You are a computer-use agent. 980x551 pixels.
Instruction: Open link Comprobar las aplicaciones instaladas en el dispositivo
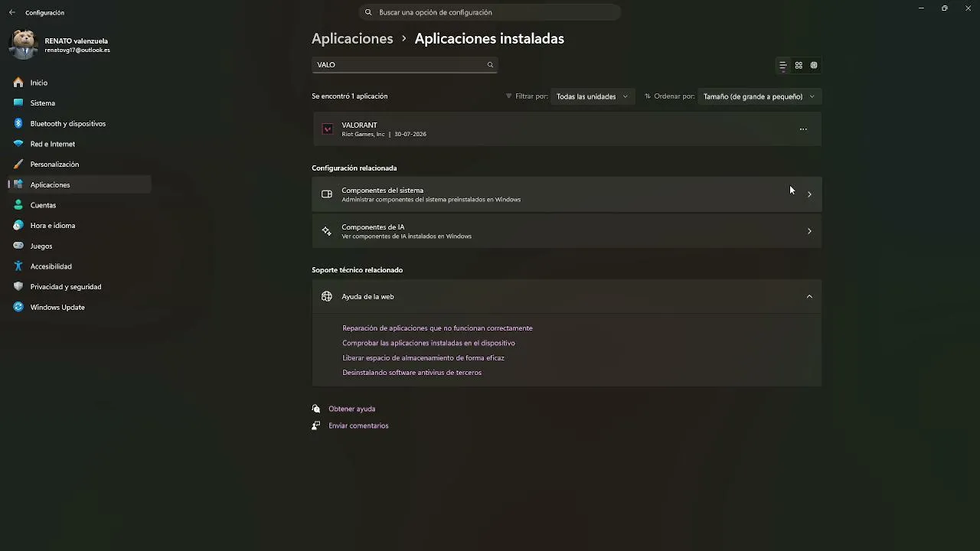point(429,343)
